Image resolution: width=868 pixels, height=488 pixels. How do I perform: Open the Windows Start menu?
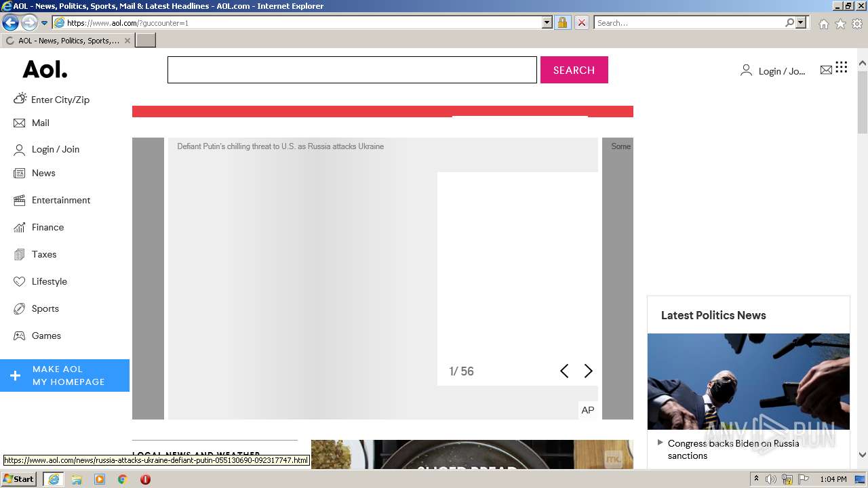tap(18, 479)
